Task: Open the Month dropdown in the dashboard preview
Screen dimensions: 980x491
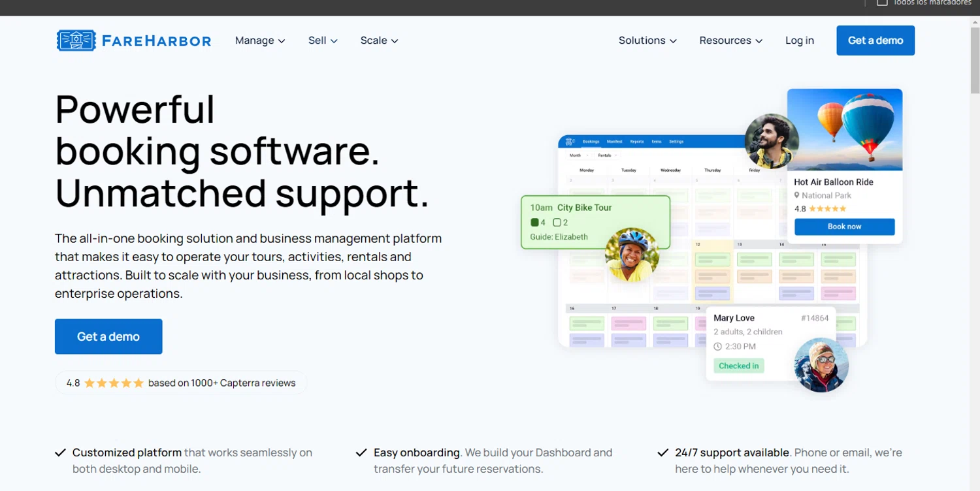Action: pyautogui.click(x=579, y=155)
